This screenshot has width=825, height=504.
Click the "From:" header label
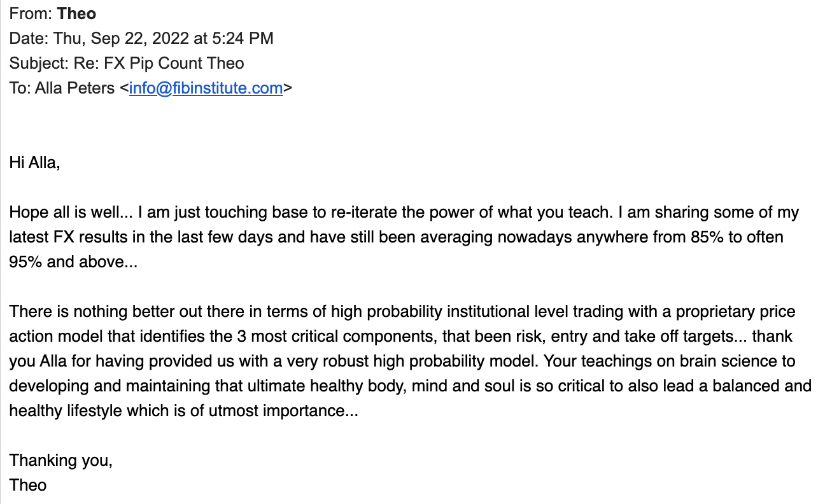pos(31,14)
